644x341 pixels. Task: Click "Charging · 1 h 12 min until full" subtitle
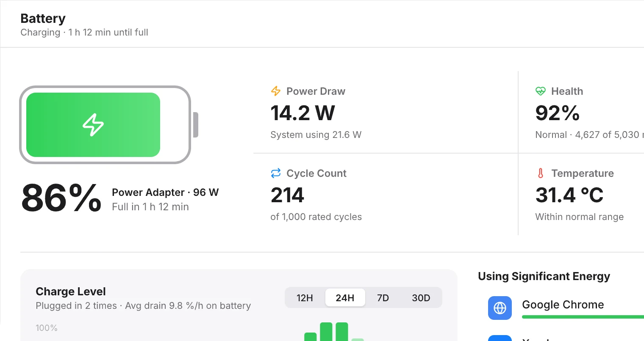pyautogui.click(x=84, y=33)
